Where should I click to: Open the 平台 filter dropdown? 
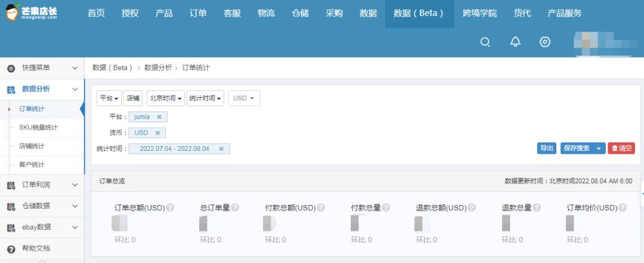109,98
